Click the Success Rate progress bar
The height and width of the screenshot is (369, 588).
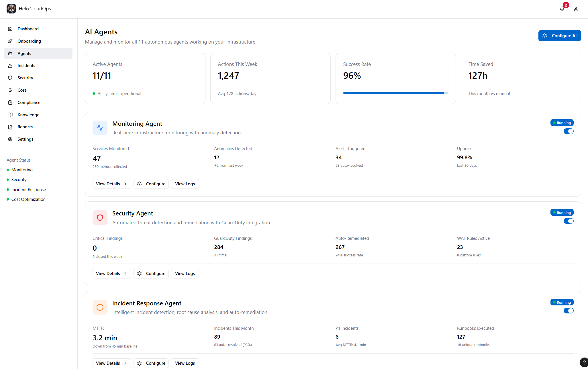pyautogui.click(x=395, y=93)
